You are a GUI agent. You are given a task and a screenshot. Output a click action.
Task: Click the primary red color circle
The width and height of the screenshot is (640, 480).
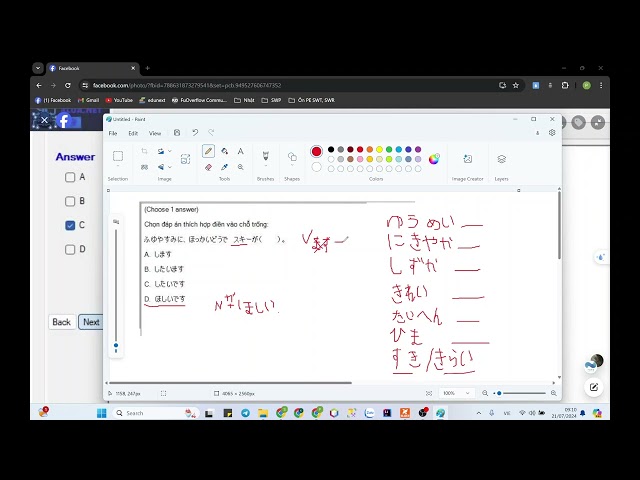316,151
